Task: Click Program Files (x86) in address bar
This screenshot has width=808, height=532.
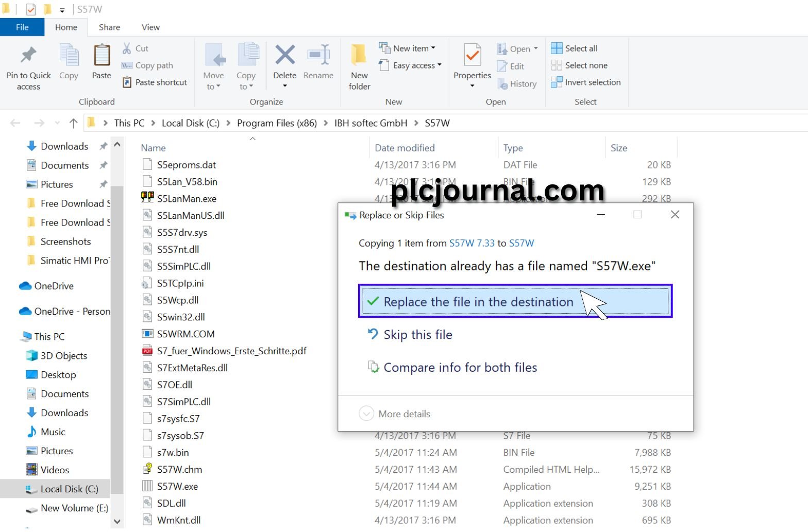Action: tap(277, 123)
